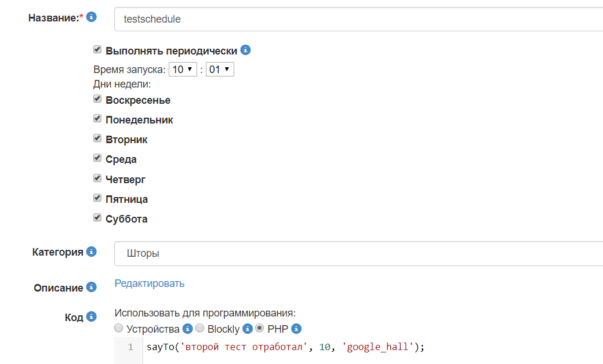
Task: Click info icon after Blockly option
Action: point(247,329)
